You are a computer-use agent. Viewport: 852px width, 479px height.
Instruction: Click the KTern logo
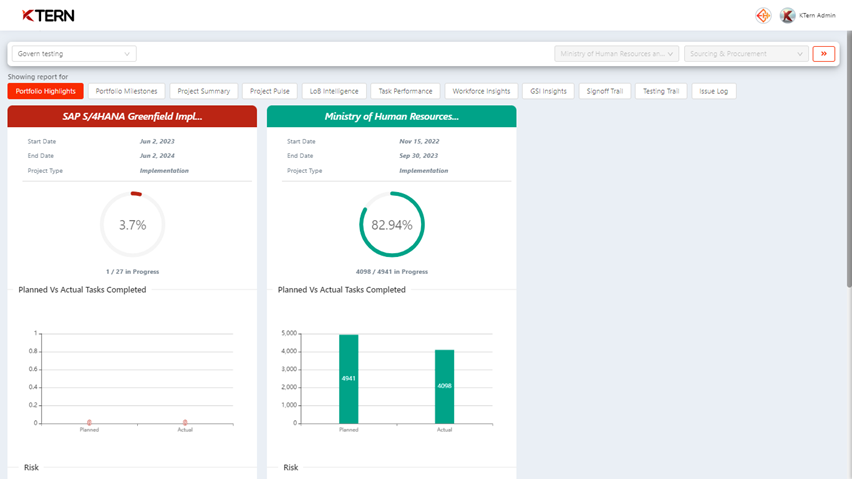tap(48, 16)
